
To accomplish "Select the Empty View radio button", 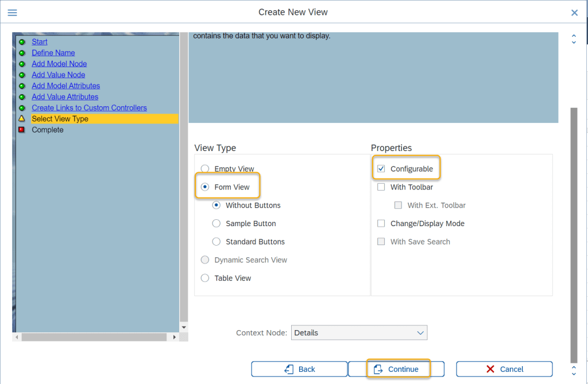I will [205, 169].
